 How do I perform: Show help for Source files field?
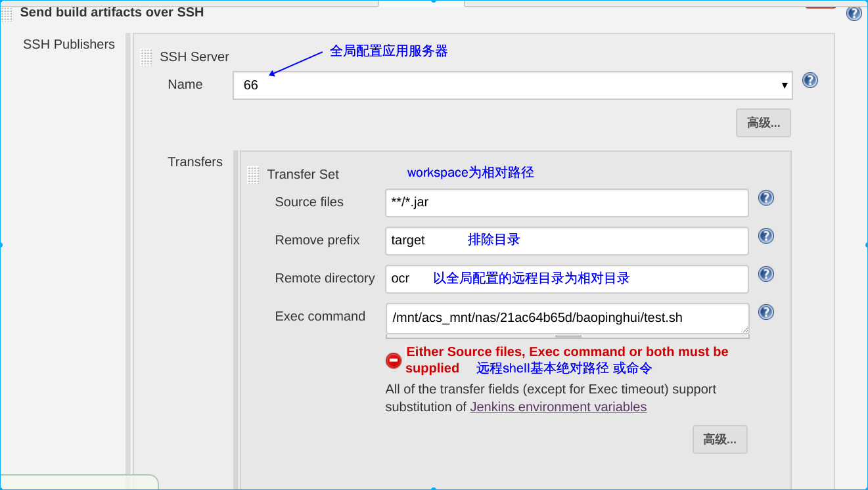click(766, 198)
